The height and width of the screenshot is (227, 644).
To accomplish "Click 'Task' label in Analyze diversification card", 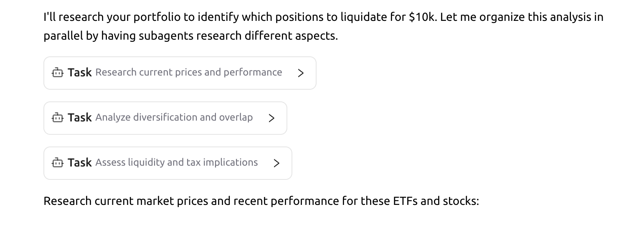I will (x=79, y=118).
